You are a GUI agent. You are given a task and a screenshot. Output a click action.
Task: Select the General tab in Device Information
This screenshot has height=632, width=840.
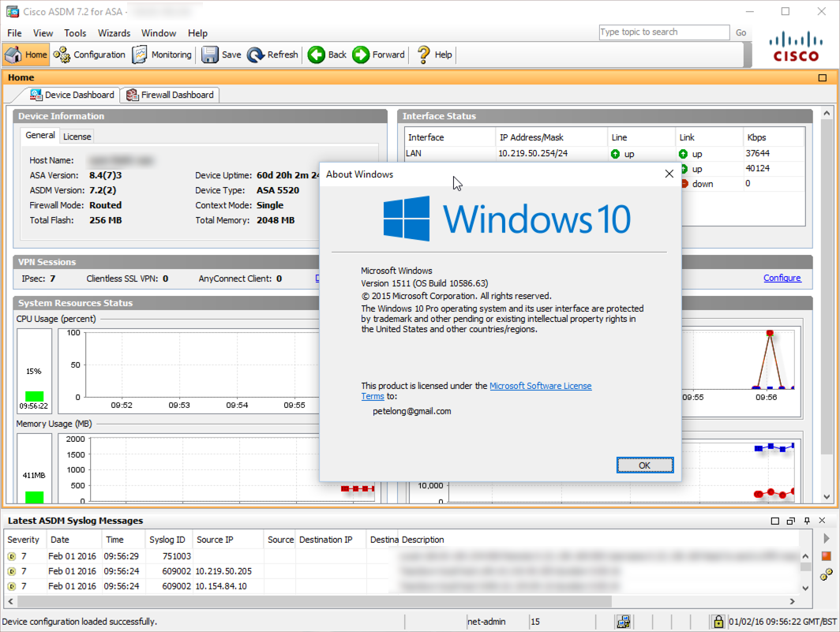click(40, 136)
